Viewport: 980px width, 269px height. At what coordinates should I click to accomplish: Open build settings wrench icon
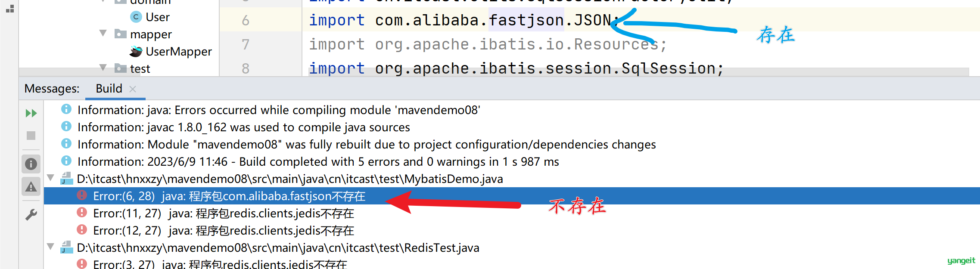tap(31, 214)
